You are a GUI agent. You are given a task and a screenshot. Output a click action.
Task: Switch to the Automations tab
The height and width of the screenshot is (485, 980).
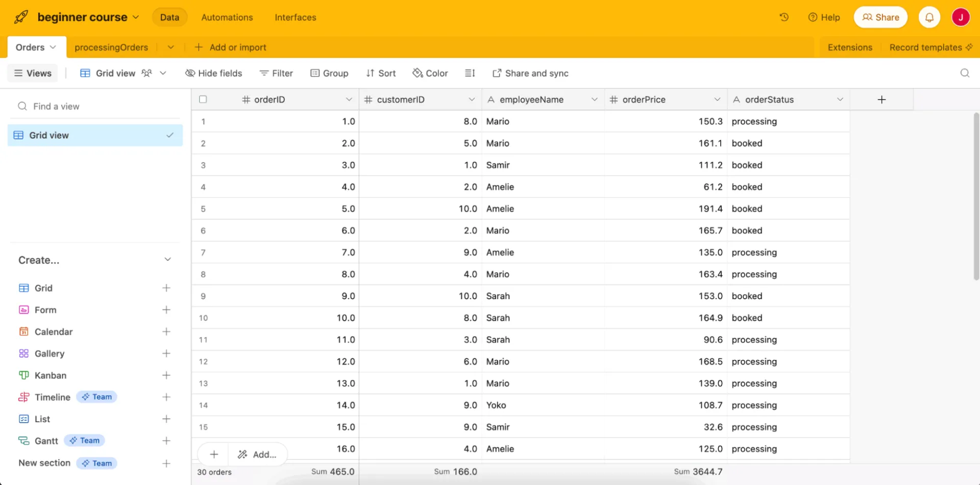click(227, 17)
